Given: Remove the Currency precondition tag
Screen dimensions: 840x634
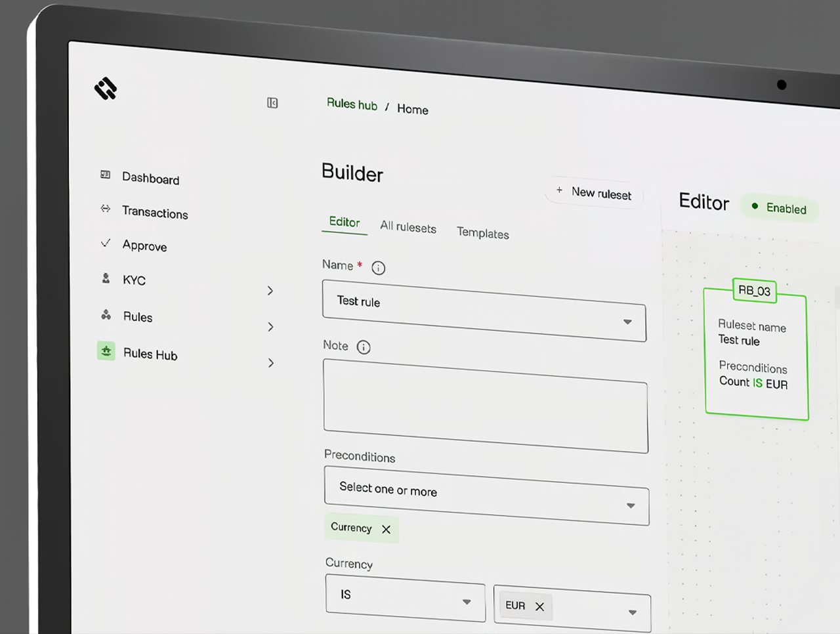Looking at the screenshot, I should [x=387, y=530].
